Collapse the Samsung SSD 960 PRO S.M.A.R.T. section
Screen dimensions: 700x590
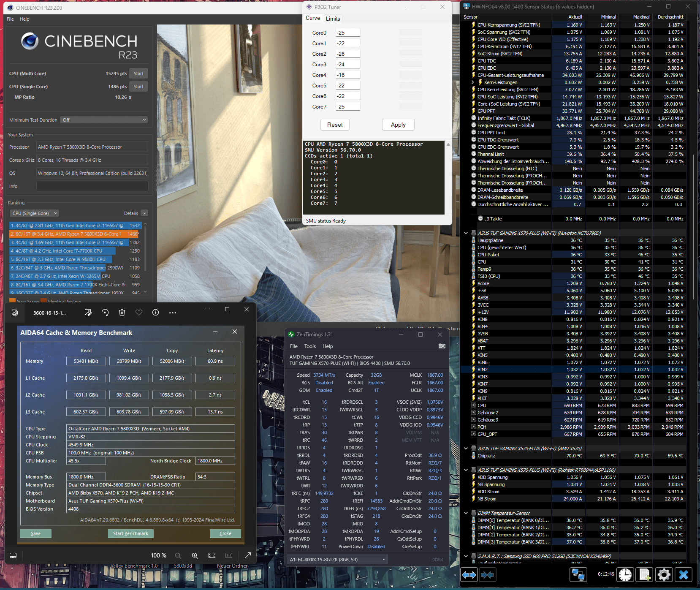point(466,556)
